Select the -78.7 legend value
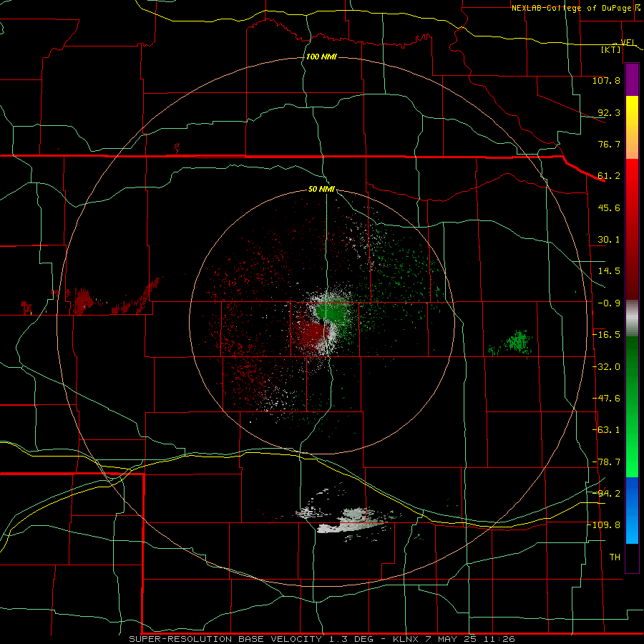 coord(607,462)
